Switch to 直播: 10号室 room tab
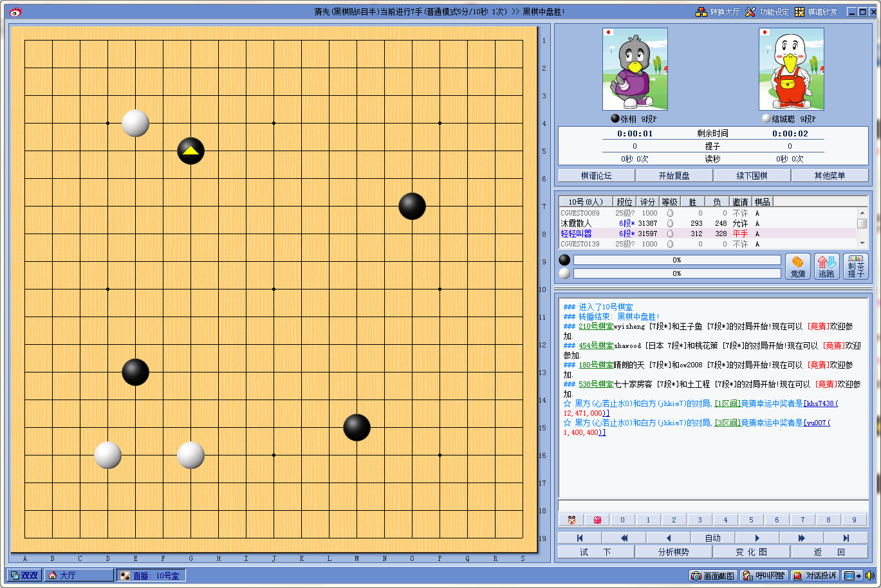Screen dimensions: 881x588 point(151,576)
